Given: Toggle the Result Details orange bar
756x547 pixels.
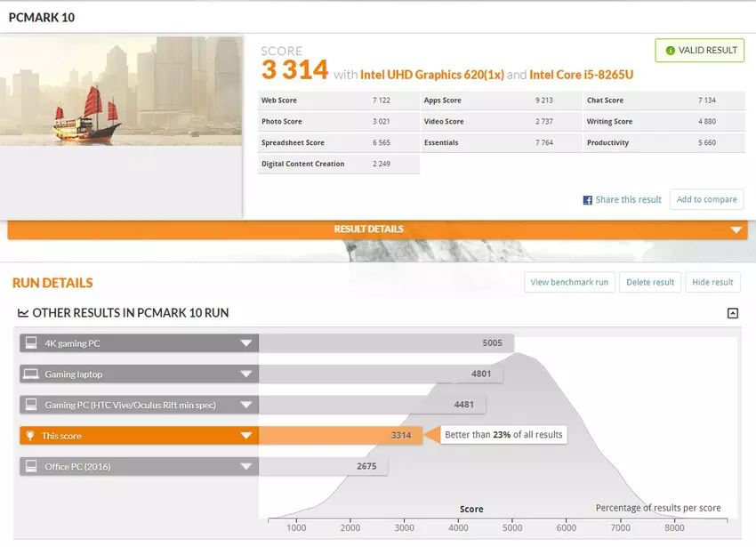Looking at the screenshot, I should [377, 229].
